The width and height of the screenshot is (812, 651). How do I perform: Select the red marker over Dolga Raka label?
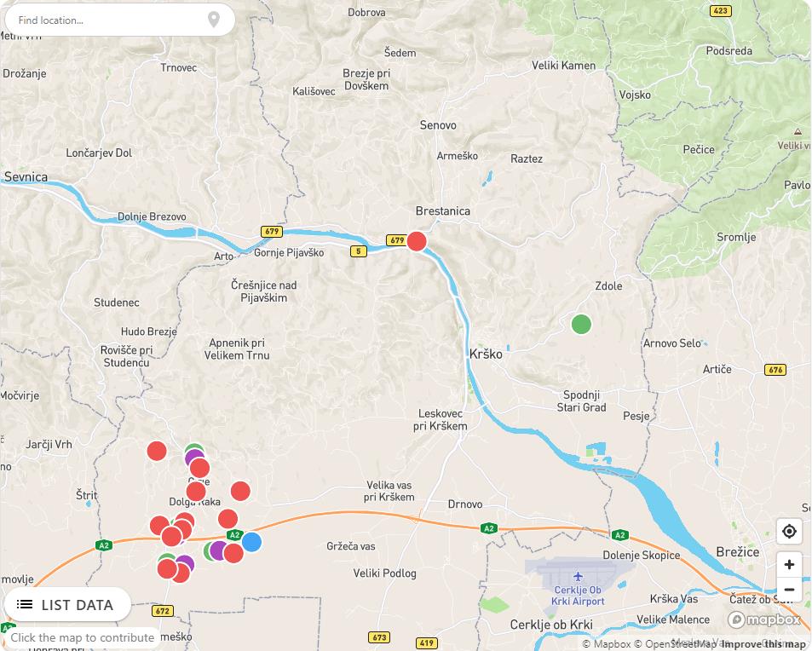(196, 492)
